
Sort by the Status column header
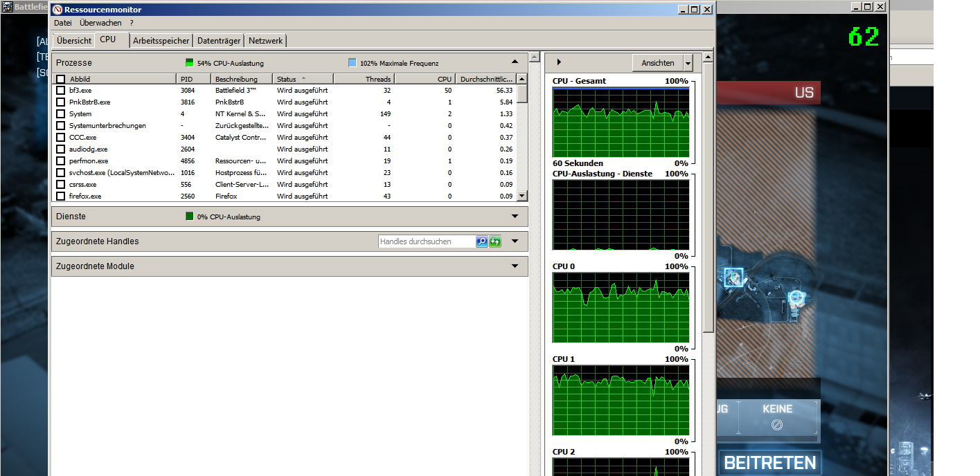[x=303, y=79]
